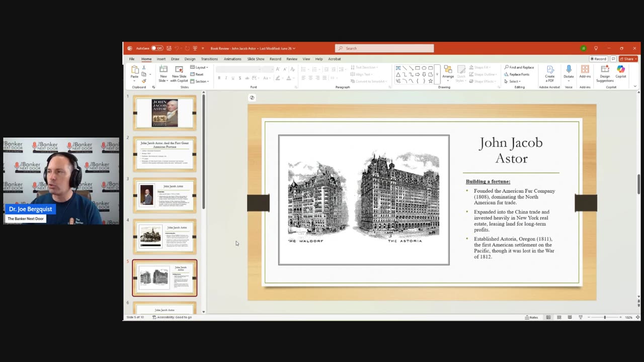The image size is (644, 362).
Task: Toggle Normal view button
Action: [x=548, y=317]
